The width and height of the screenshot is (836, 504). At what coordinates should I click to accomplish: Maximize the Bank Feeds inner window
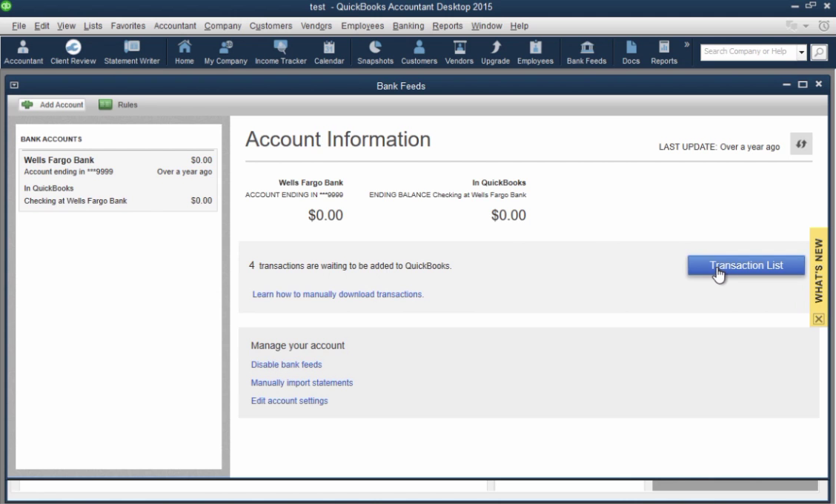click(803, 84)
